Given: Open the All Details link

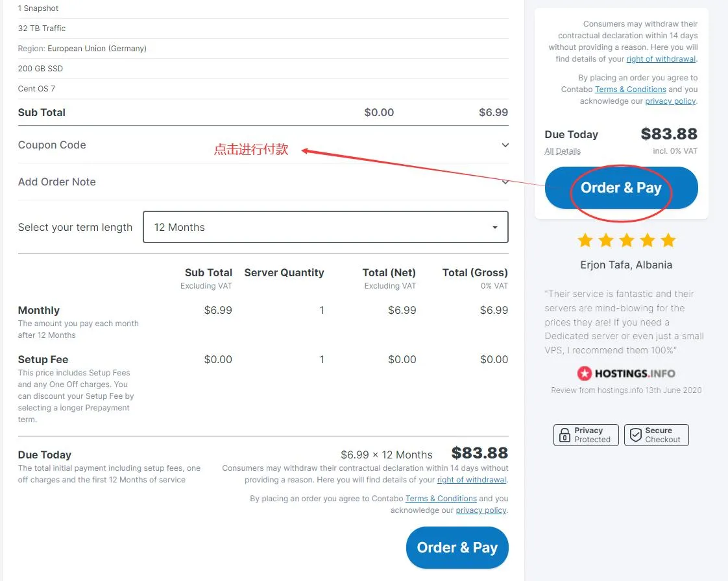Looking at the screenshot, I should tap(563, 151).
